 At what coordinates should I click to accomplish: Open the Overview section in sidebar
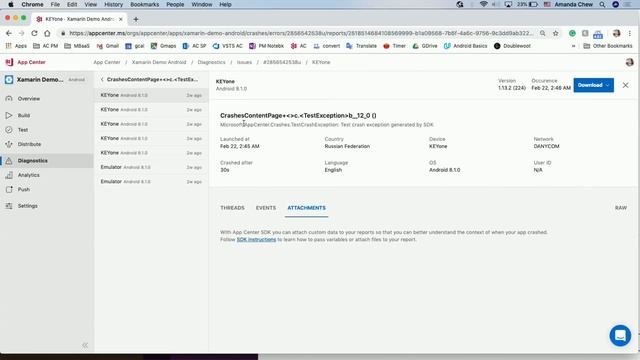[29, 99]
